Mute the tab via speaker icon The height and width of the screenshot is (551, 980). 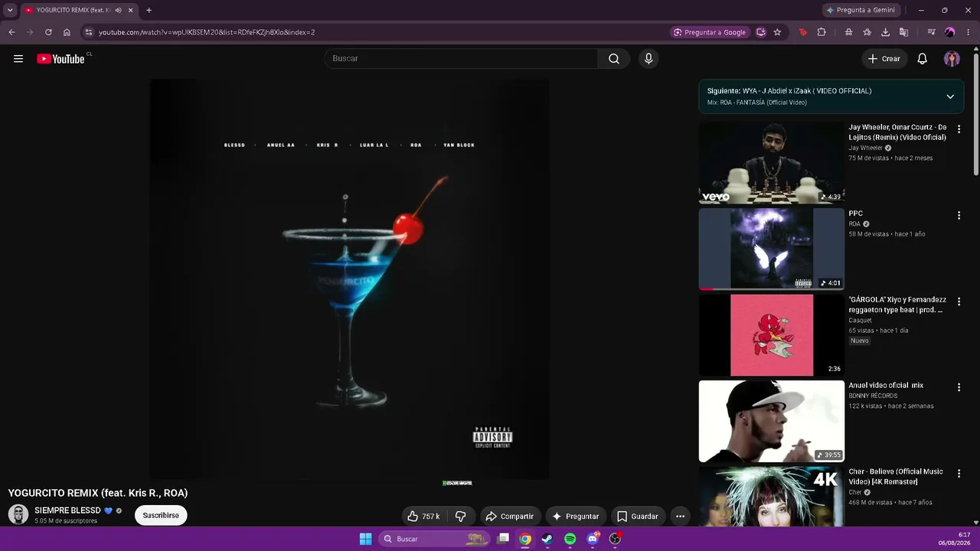click(118, 10)
